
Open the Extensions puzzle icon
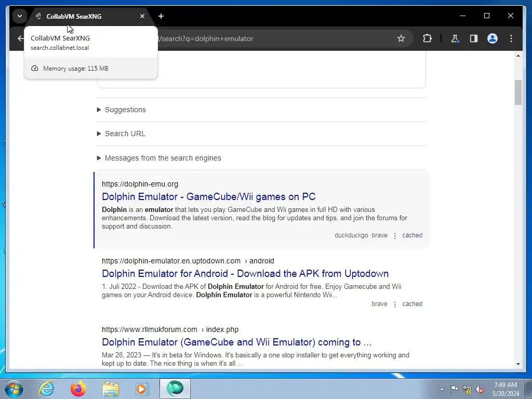coord(427,38)
